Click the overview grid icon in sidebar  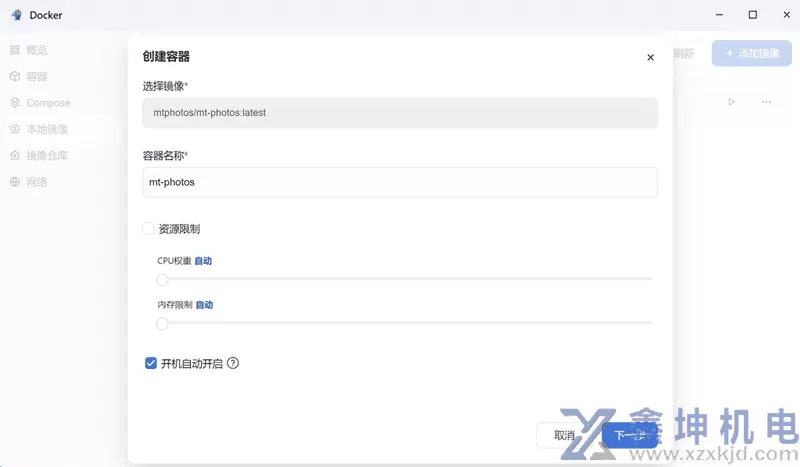click(x=15, y=50)
